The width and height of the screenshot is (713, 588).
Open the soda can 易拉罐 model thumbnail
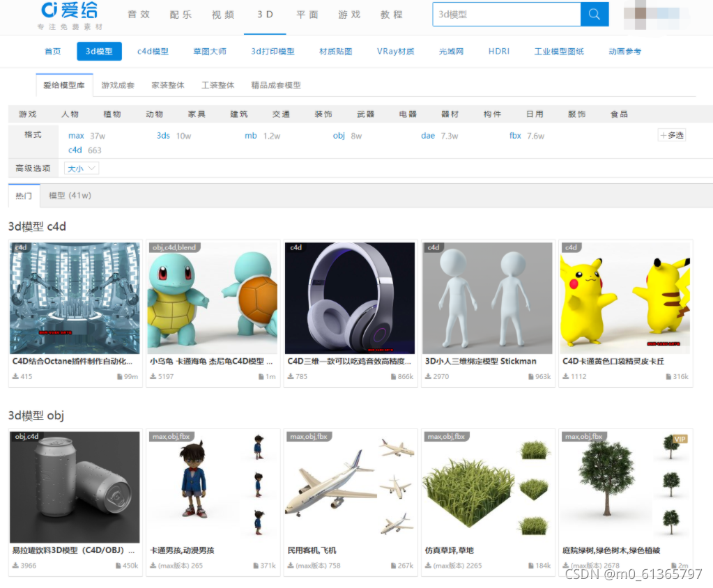[75, 487]
